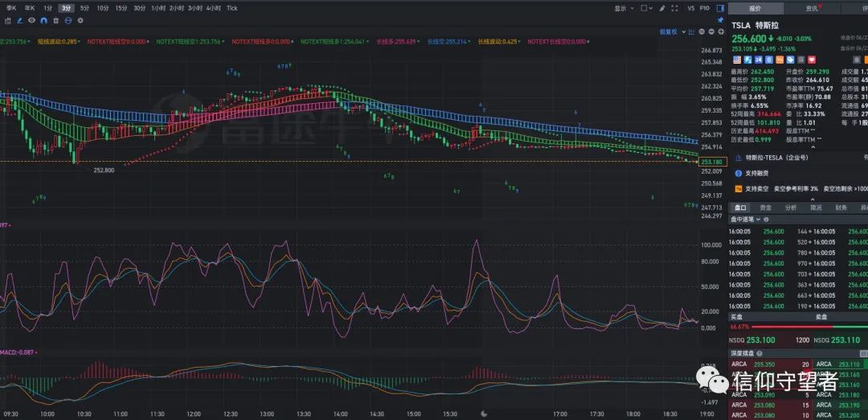Zoom in chart with the plus icon
This screenshot has height=420, width=868.
coord(720,31)
